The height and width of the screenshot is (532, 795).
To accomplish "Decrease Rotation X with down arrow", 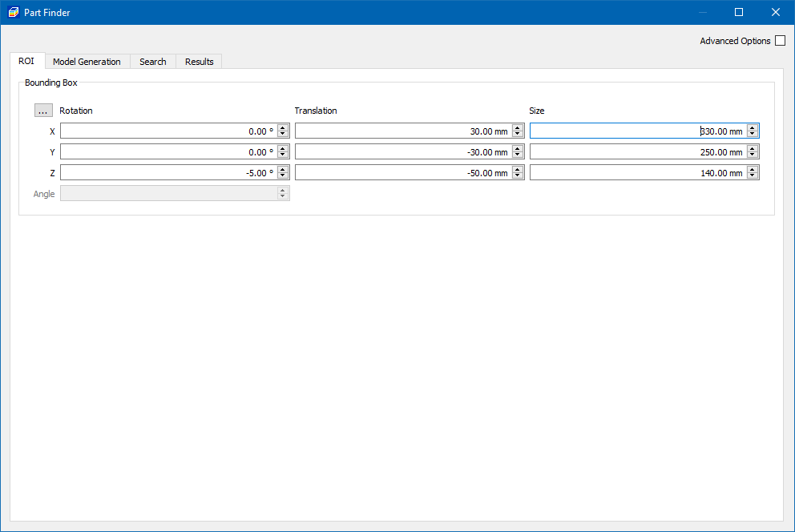I will coord(283,135).
